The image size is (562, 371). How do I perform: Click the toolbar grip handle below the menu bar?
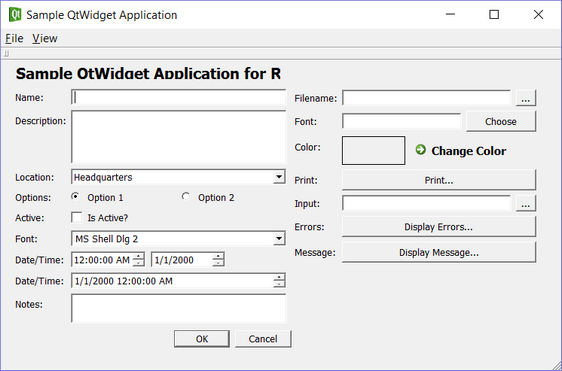(6, 54)
